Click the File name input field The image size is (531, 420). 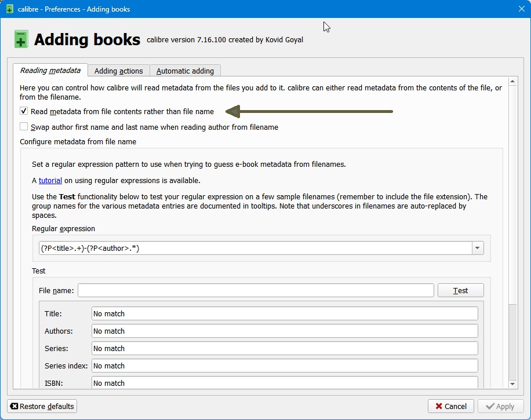click(256, 290)
